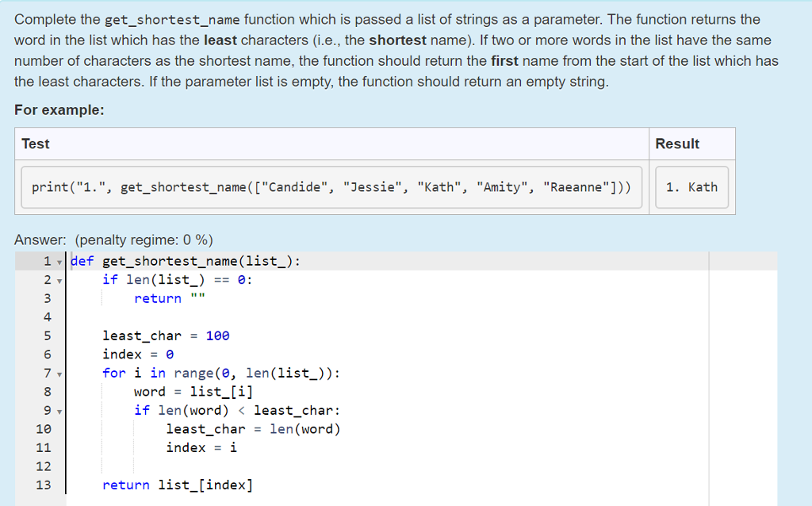This screenshot has height=506, width=812.
Task: Click line number 13 in the gutter
Action: point(44,485)
